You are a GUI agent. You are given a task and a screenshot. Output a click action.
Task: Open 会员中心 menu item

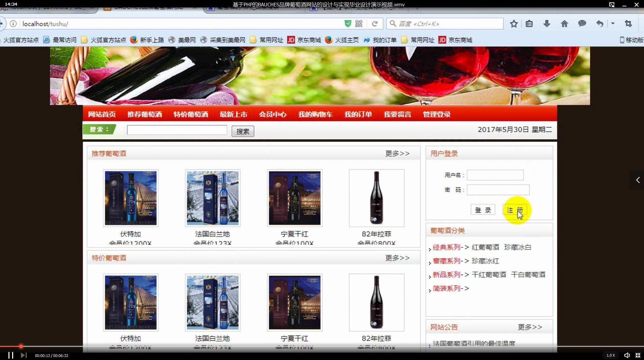[x=273, y=114]
